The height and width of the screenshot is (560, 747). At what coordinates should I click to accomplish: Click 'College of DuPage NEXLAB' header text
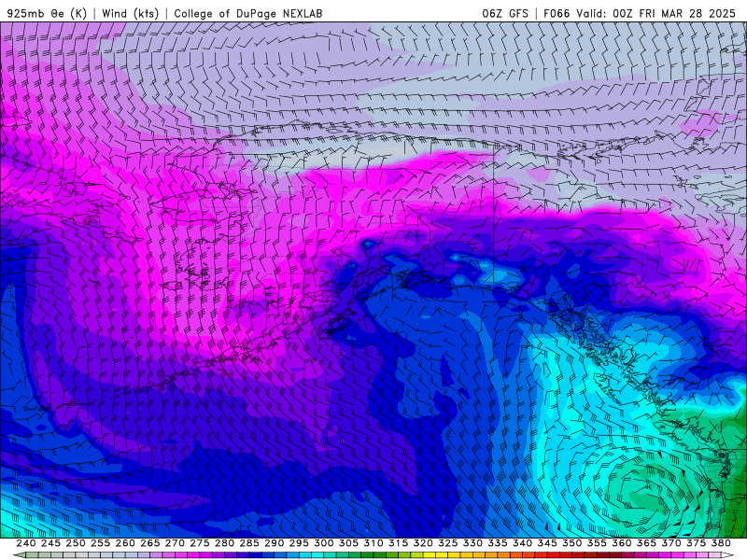[x=248, y=13]
